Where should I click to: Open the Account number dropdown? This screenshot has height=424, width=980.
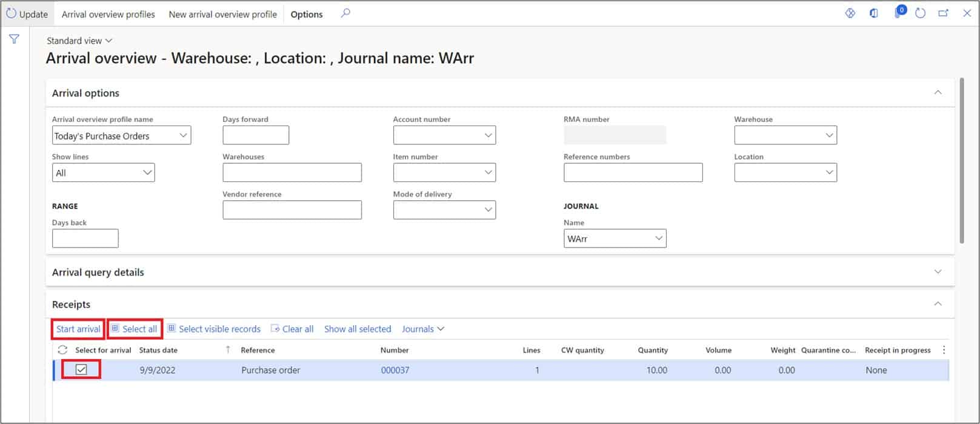[x=488, y=135]
